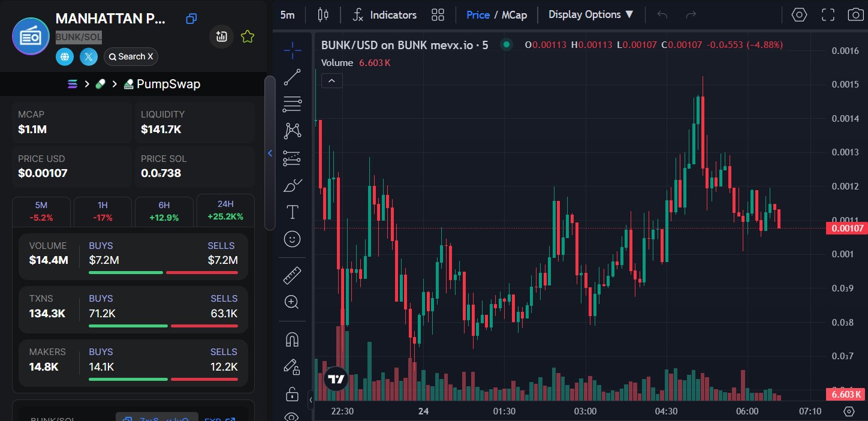Enter fullscreen chart mode
Screen dimensions: 868x421
pos(828,14)
